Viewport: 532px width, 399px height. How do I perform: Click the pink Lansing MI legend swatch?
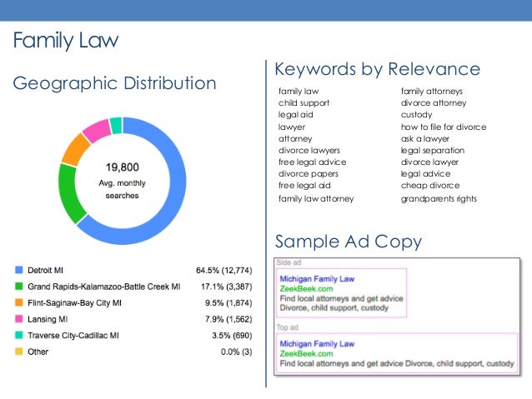[19, 319]
